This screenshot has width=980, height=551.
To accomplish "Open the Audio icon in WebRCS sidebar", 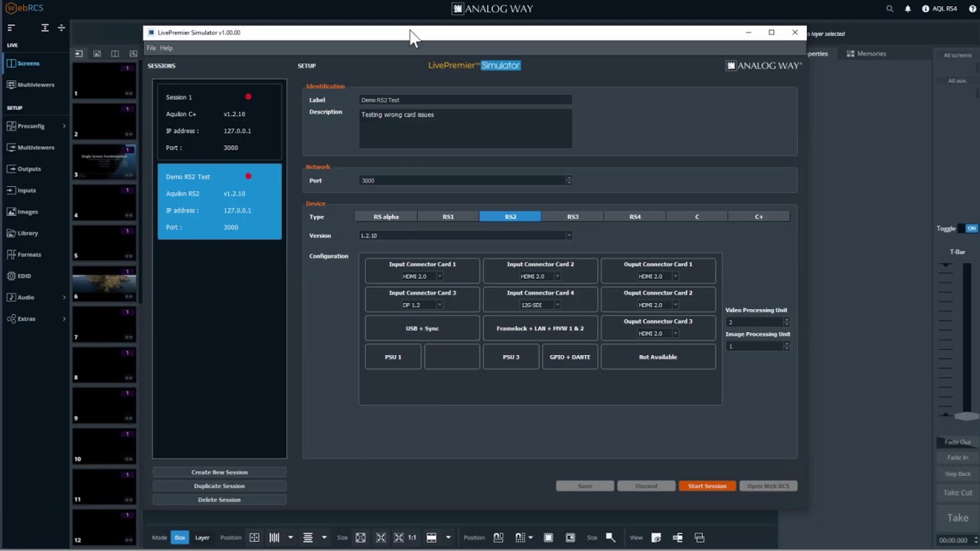I will point(11,298).
